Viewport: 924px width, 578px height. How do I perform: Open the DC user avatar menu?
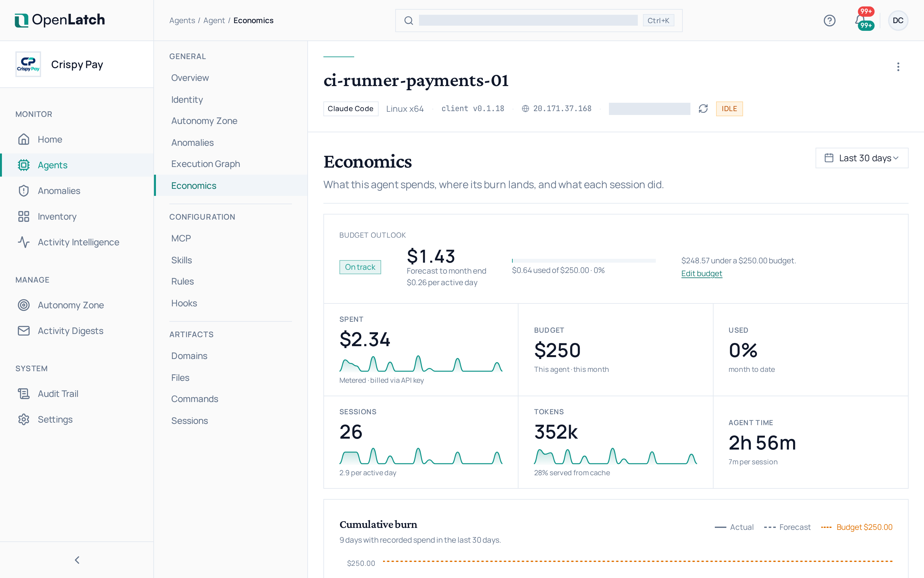898,21
